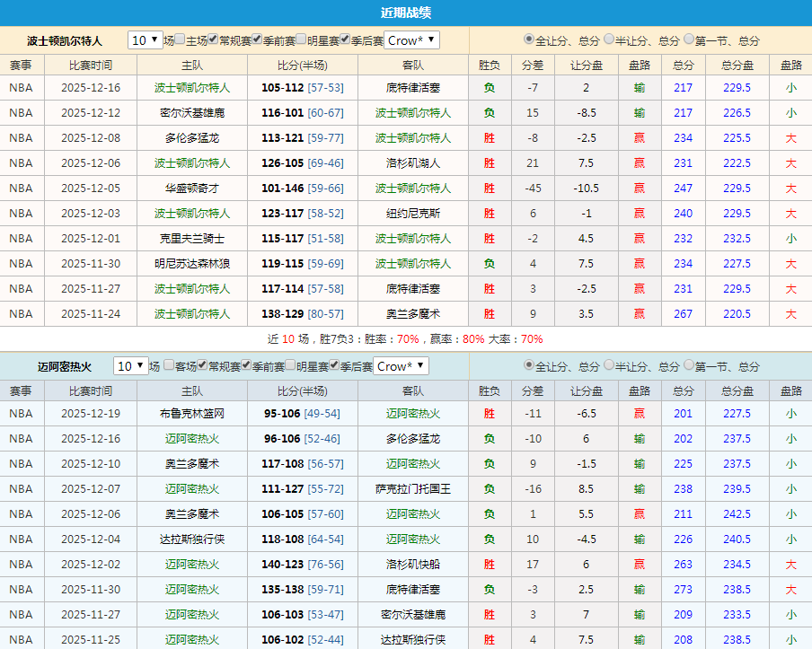Enable 明星赛 games for 波士顿凯尔特人
The height and width of the screenshot is (649, 812).
pyautogui.click(x=299, y=39)
